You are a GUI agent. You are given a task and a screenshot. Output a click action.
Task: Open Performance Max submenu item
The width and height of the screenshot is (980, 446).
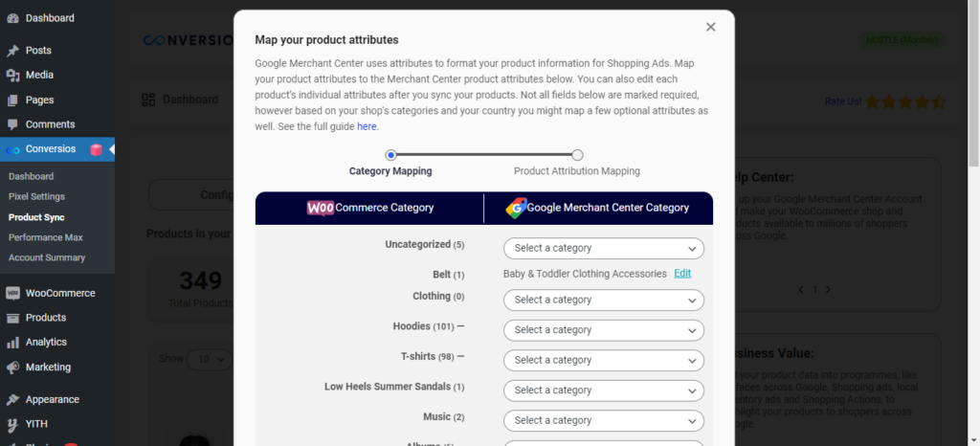pos(46,237)
